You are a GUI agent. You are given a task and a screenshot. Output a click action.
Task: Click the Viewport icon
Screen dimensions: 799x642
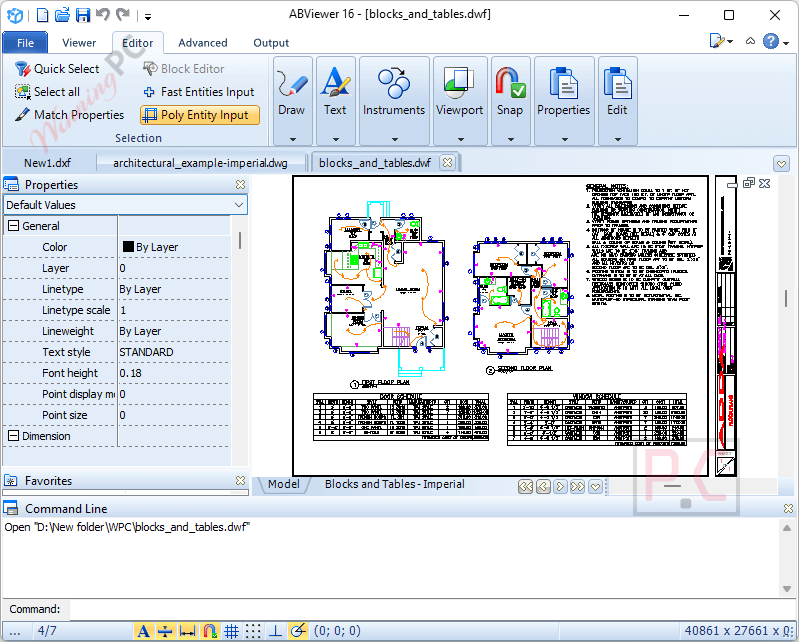[x=460, y=83]
